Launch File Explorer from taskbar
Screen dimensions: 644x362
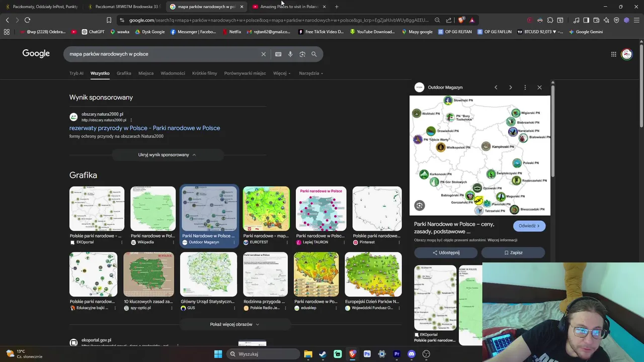click(308, 354)
